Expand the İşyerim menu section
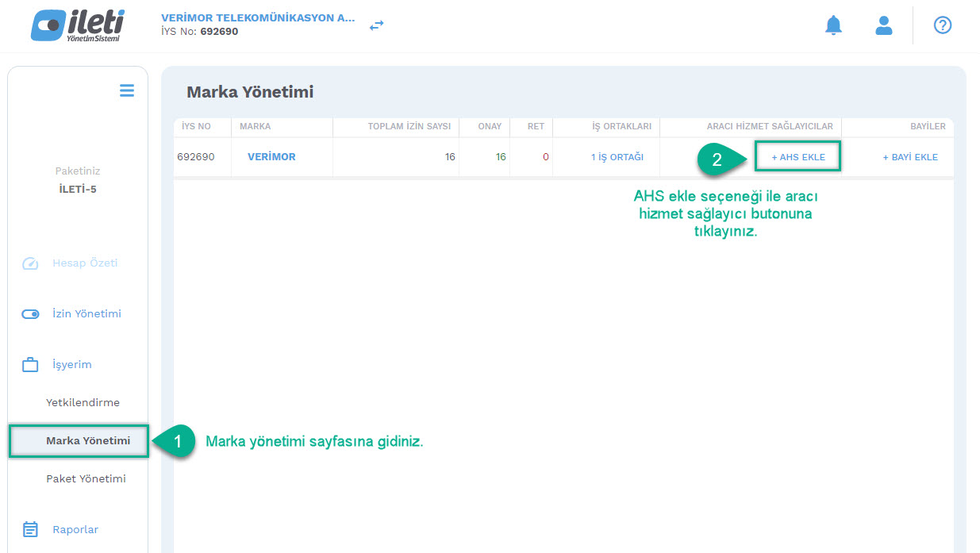The width and height of the screenshot is (980, 553). (72, 365)
